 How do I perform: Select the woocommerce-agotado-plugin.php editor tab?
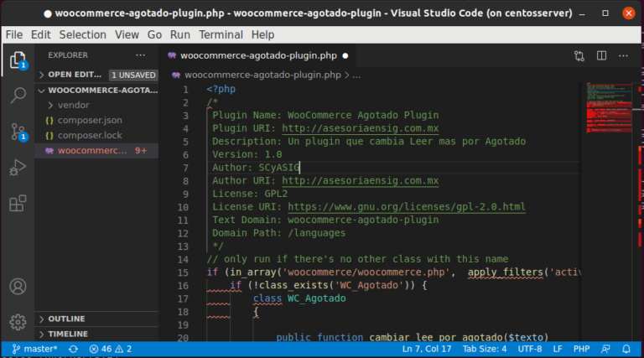tap(258, 56)
